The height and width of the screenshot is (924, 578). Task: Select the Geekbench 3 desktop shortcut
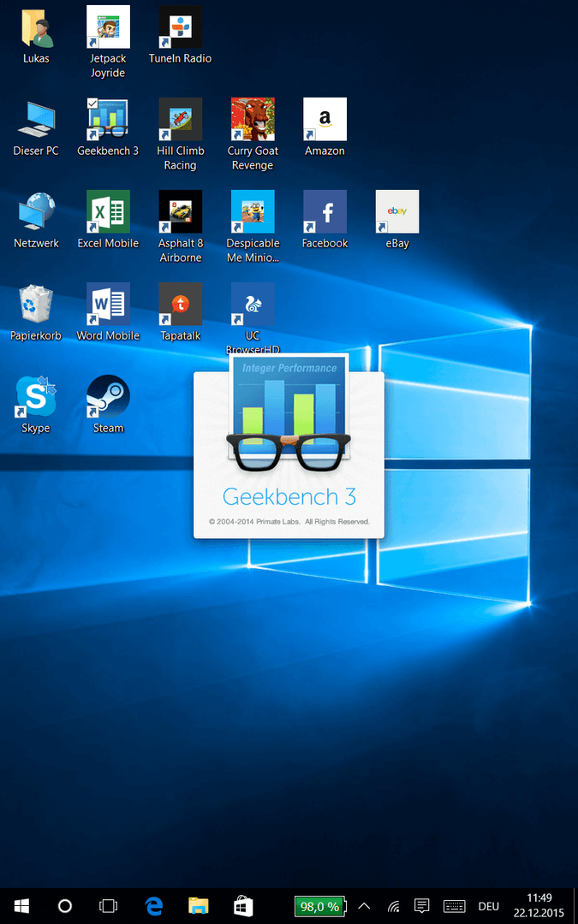pyautogui.click(x=108, y=119)
